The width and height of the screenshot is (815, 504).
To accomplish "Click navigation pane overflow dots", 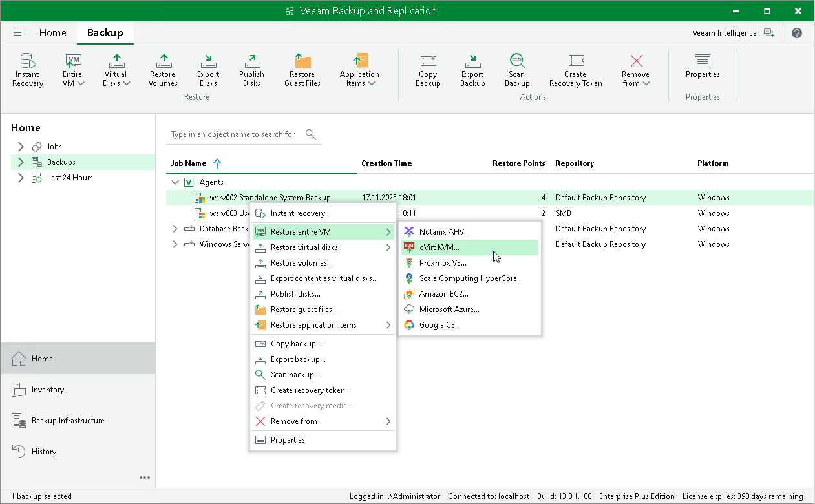I will pos(144,478).
